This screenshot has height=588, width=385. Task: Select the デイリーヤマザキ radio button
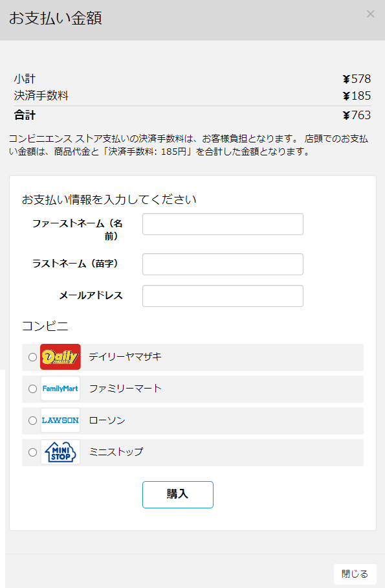32,357
